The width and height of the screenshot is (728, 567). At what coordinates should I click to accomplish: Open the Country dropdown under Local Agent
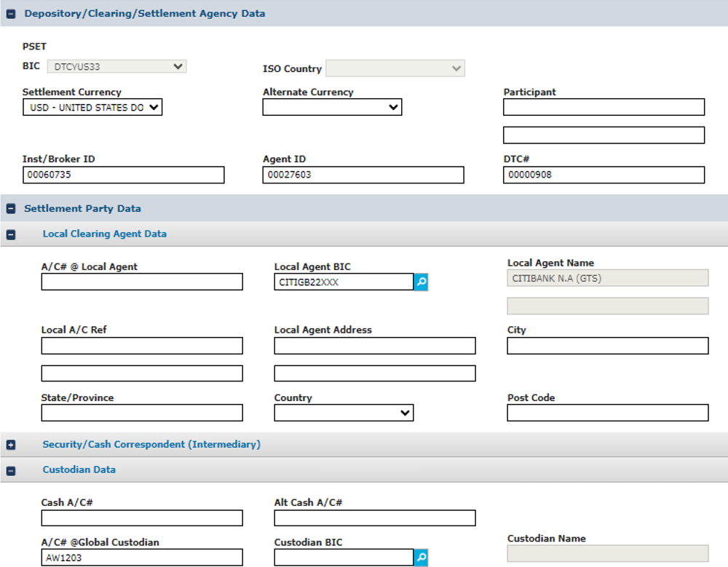344,413
